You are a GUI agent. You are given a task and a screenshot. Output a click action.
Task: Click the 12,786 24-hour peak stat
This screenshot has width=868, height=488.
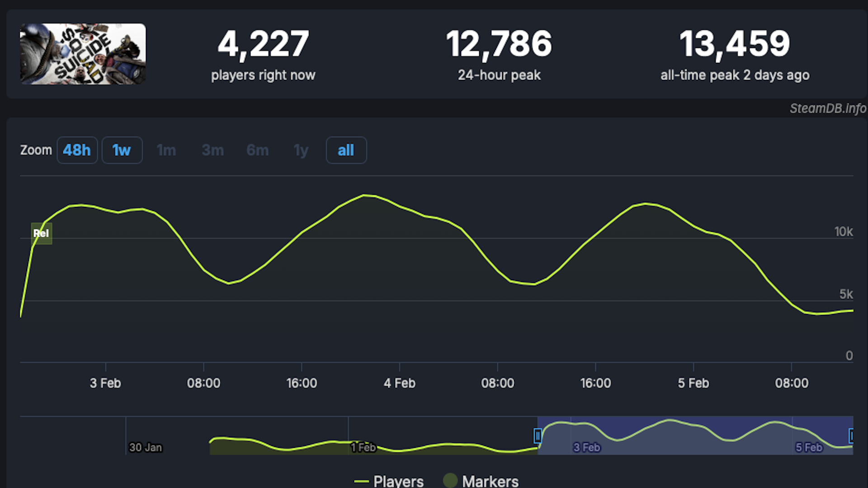click(x=499, y=54)
